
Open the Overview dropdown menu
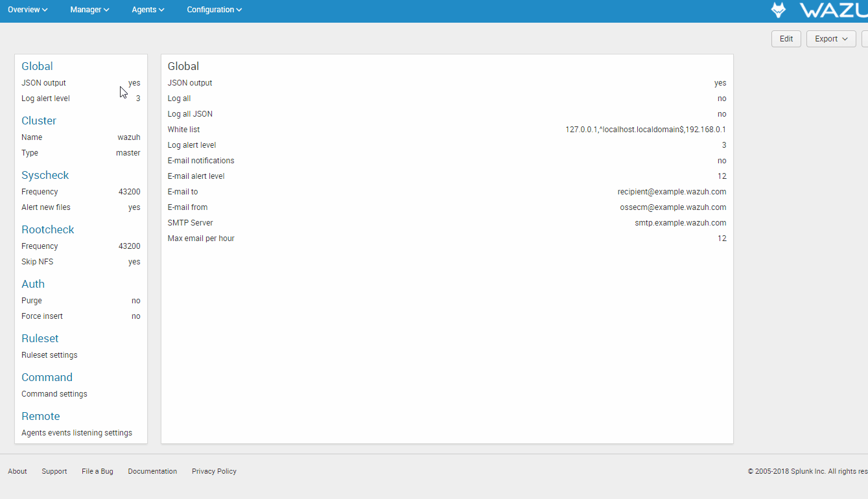tap(28, 10)
